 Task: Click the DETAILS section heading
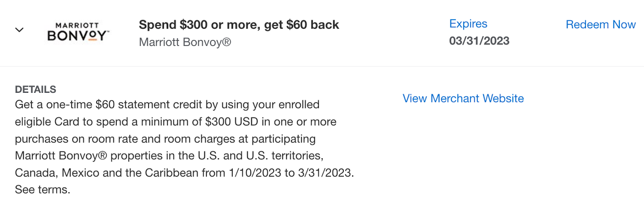point(35,90)
